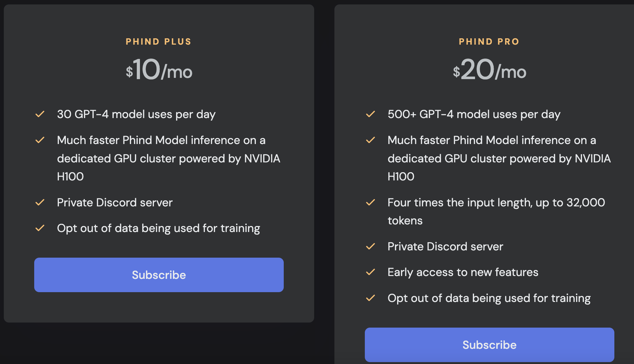Click checkmark beside 30 GPT-4 model uses
Image resolution: width=634 pixels, height=364 pixels.
(x=40, y=114)
